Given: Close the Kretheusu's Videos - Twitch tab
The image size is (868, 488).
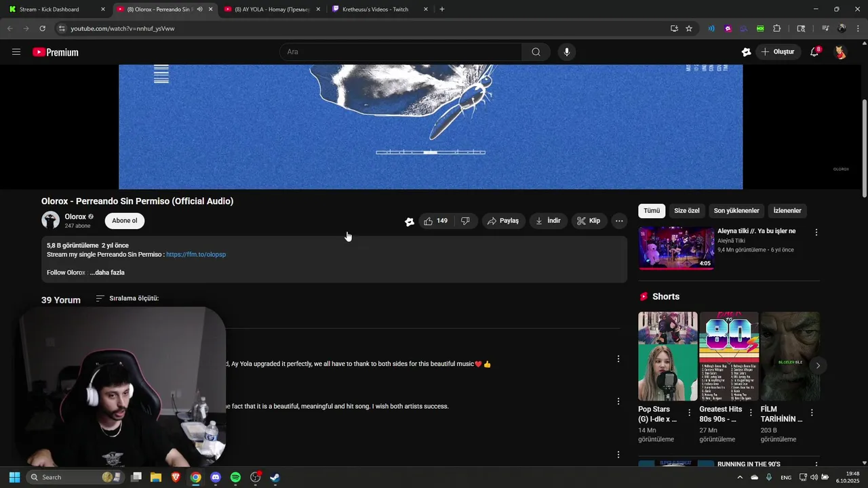Looking at the screenshot, I should (x=426, y=9).
